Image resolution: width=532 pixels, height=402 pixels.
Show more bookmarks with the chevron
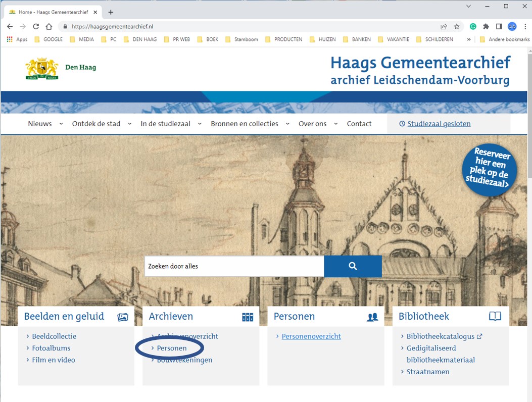pos(468,39)
